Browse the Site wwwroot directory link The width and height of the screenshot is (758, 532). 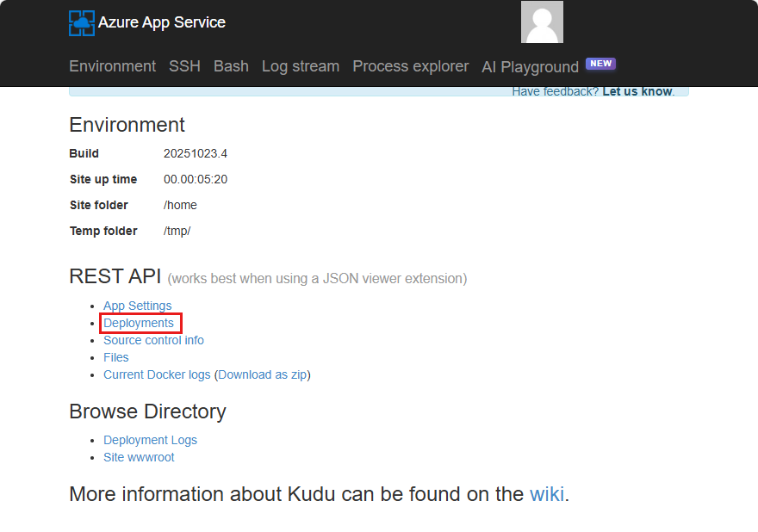pyautogui.click(x=139, y=457)
